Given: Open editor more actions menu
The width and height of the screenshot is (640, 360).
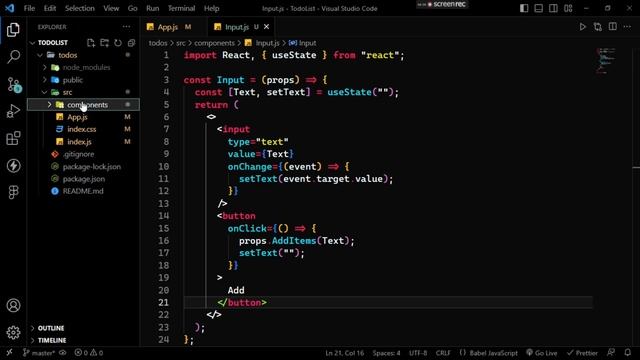Looking at the screenshot, I should (627, 27).
